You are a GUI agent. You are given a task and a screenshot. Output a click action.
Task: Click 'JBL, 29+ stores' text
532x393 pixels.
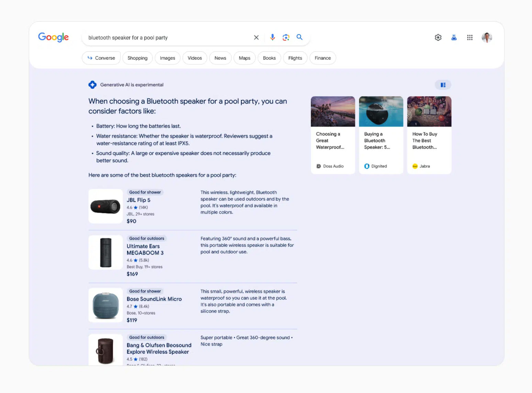coord(140,214)
